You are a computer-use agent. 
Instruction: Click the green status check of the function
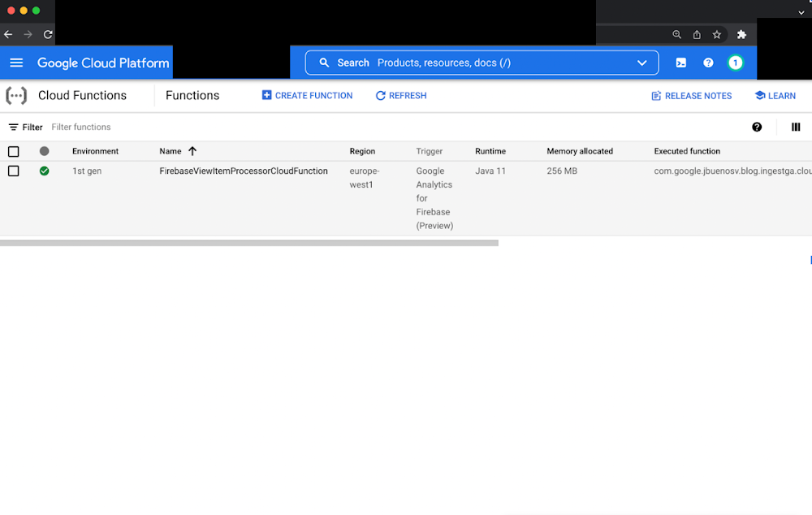click(x=45, y=171)
